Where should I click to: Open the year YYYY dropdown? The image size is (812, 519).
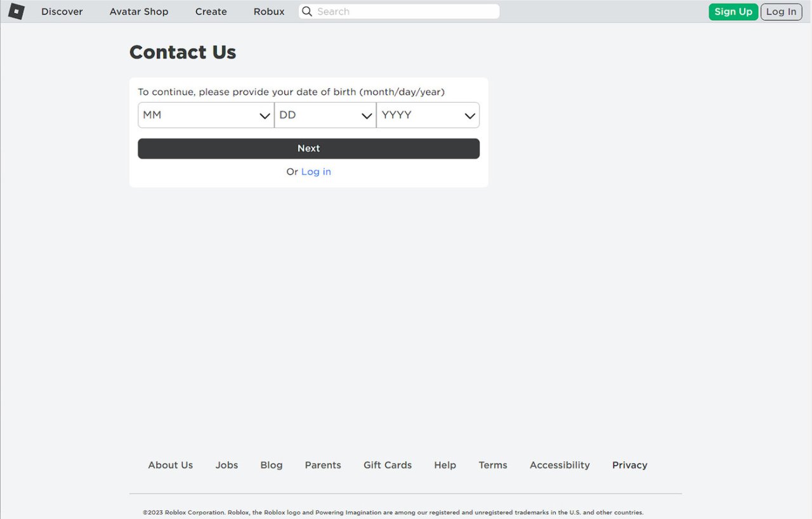428,115
